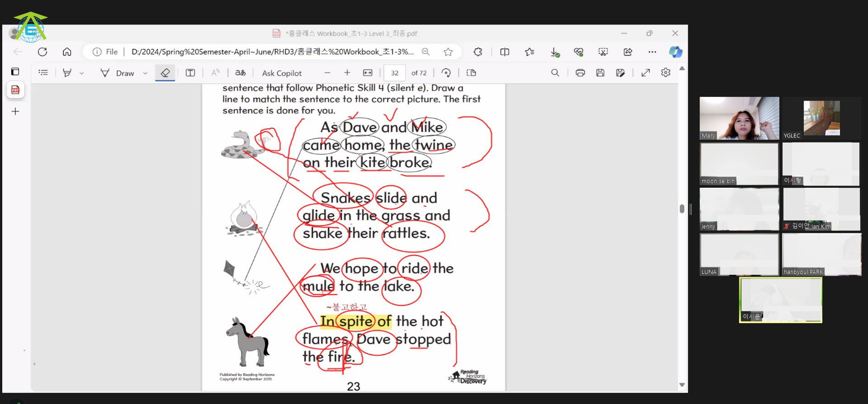The image size is (868, 404).
Task: Click the Share icon
Action: coord(628,52)
